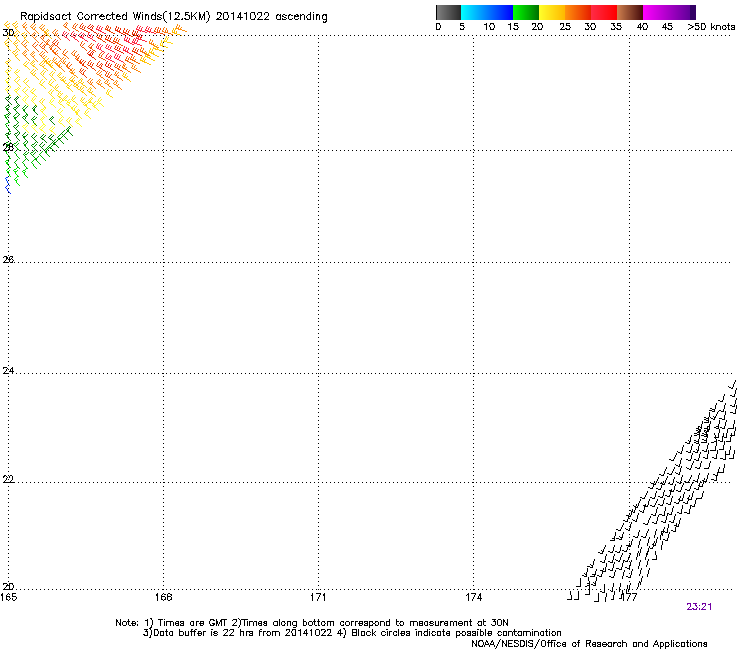Click the longitude label '177'

click(629, 597)
